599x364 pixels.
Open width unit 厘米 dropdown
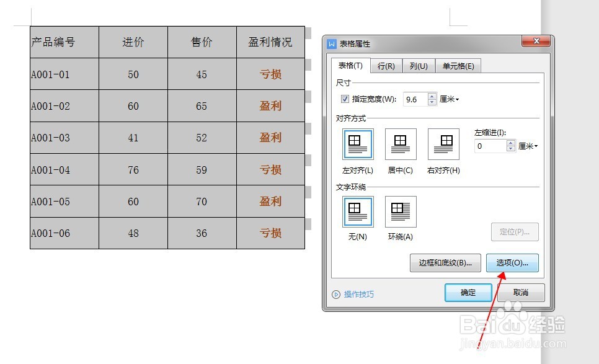(x=449, y=99)
